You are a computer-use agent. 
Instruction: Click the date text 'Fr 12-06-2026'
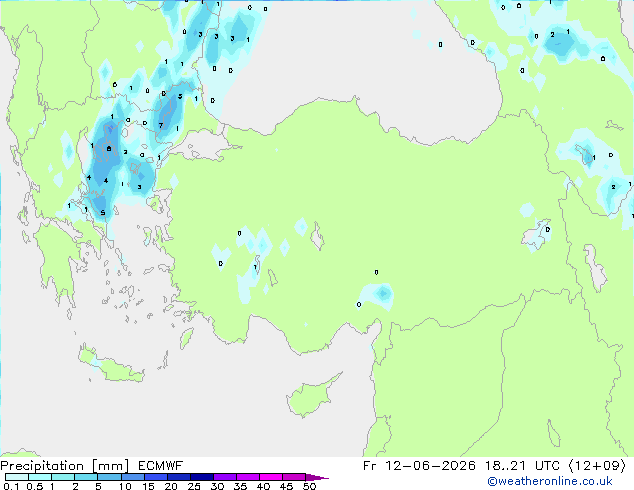click(419, 466)
